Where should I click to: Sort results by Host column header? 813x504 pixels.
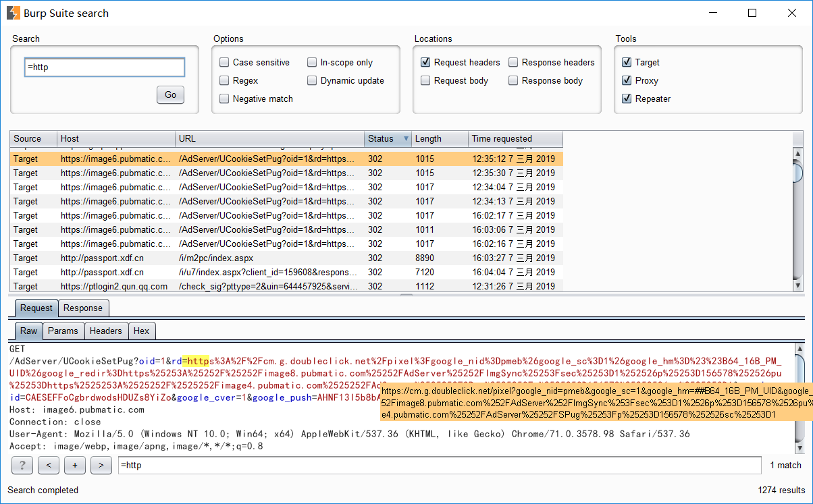point(115,139)
